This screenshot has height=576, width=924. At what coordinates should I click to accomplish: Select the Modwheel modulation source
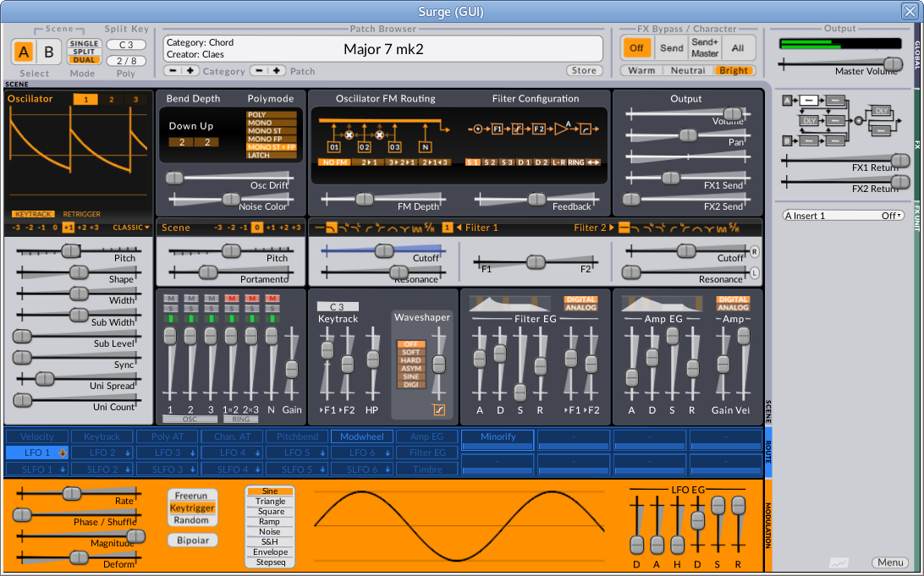click(362, 436)
